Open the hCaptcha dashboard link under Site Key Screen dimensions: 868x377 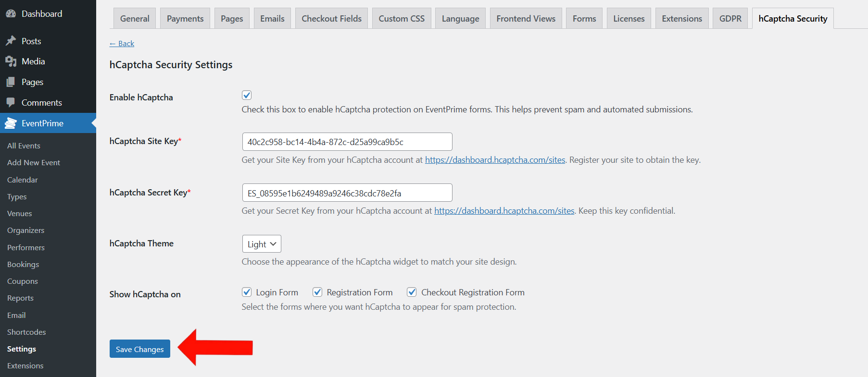(495, 160)
